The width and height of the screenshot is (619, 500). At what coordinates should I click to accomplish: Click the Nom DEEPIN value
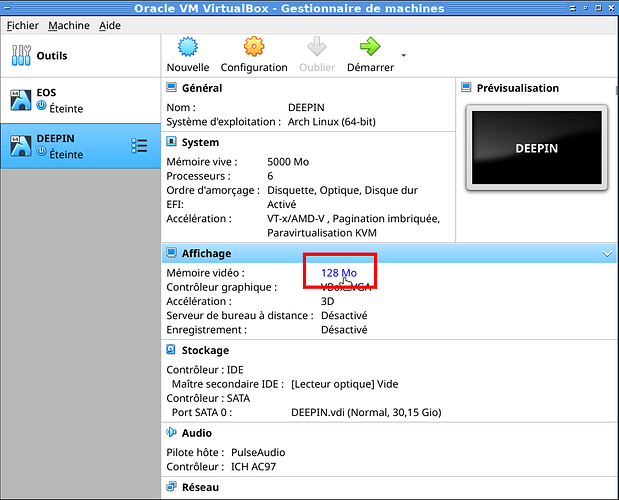306,107
